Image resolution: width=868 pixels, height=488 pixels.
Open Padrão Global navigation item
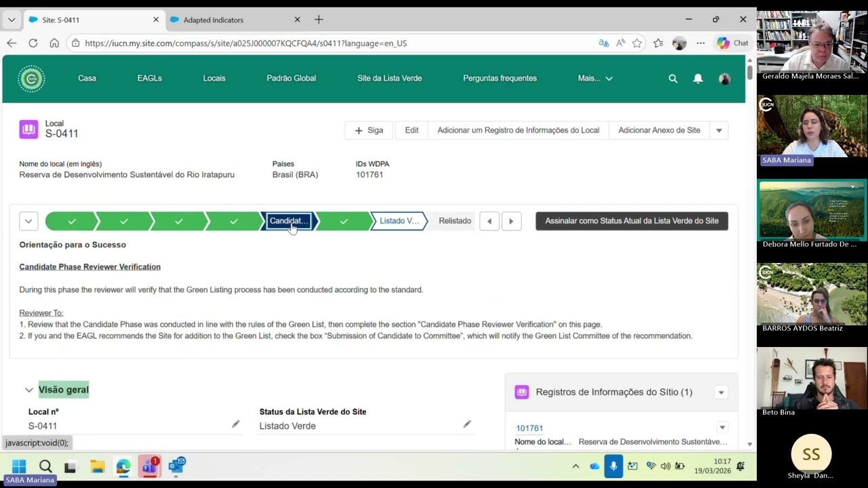[291, 79]
